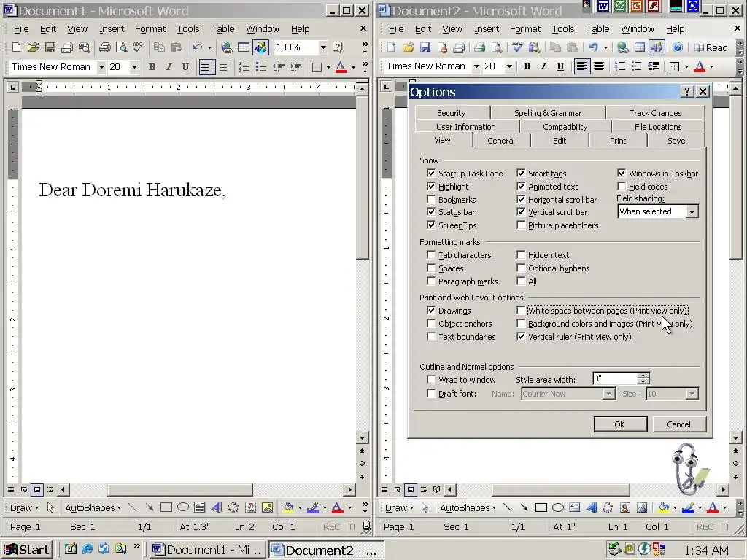Screen dimensions: 747x560
Task: Open File Locations tab
Action: [x=658, y=127]
